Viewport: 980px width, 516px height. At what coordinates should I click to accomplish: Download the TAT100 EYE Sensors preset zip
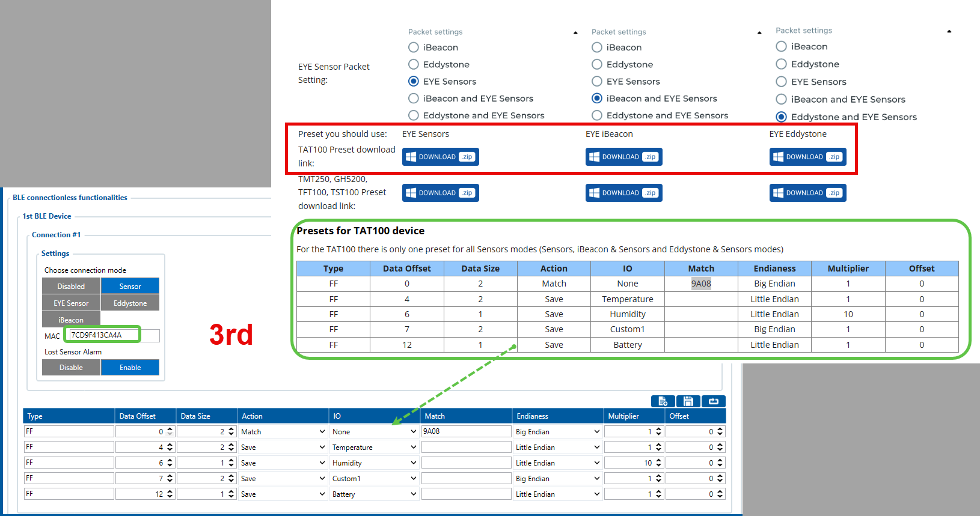pyautogui.click(x=440, y=157)
